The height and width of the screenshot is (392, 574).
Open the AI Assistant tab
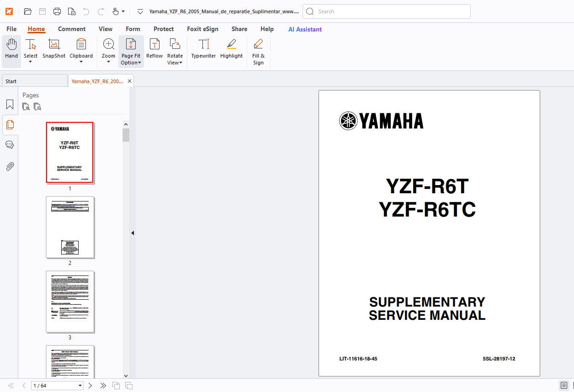(305, 29)
